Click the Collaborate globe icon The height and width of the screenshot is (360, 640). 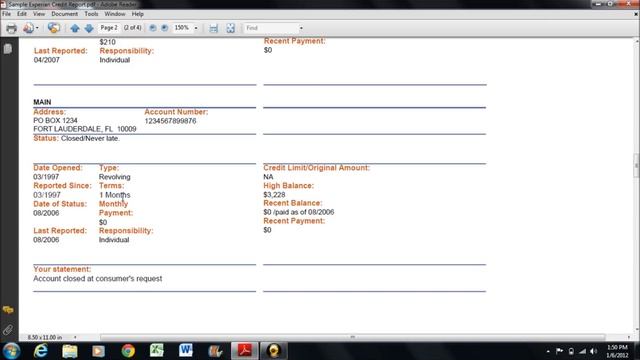point(53,28)
